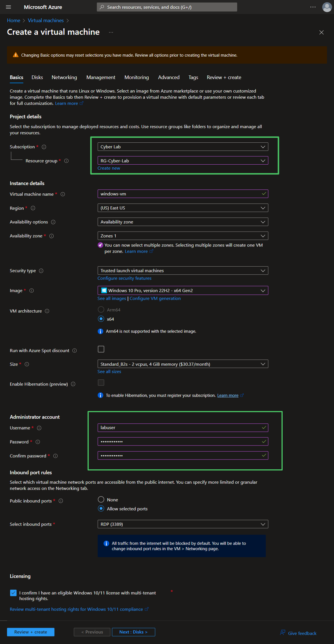
Task: Close the Create a virtual machine blade
Action: 322,33
